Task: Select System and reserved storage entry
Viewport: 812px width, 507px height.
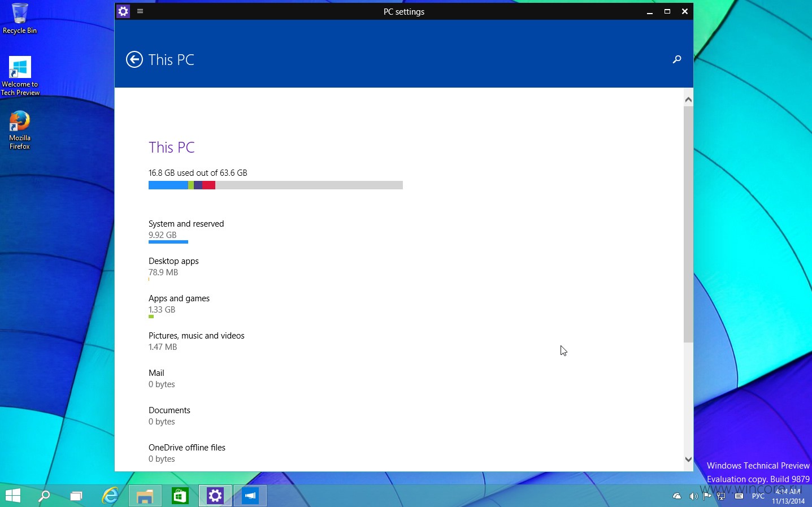Action: pyautogui.click(x=186, y=232)
